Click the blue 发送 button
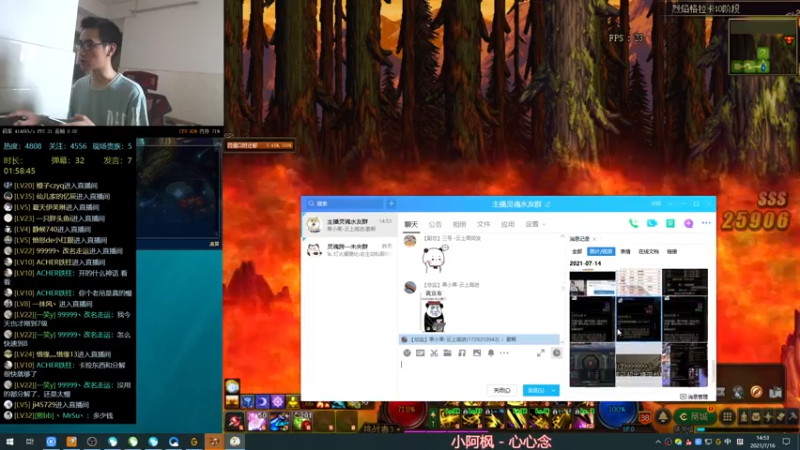This screenshot has width=800, height=450. [535, 390]
